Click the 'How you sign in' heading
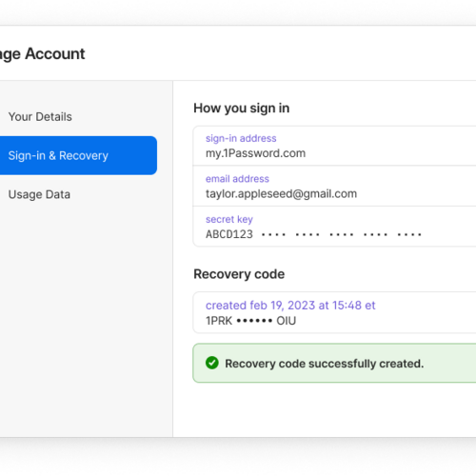The height and width of the screenshot is (476, 476). 242,109
